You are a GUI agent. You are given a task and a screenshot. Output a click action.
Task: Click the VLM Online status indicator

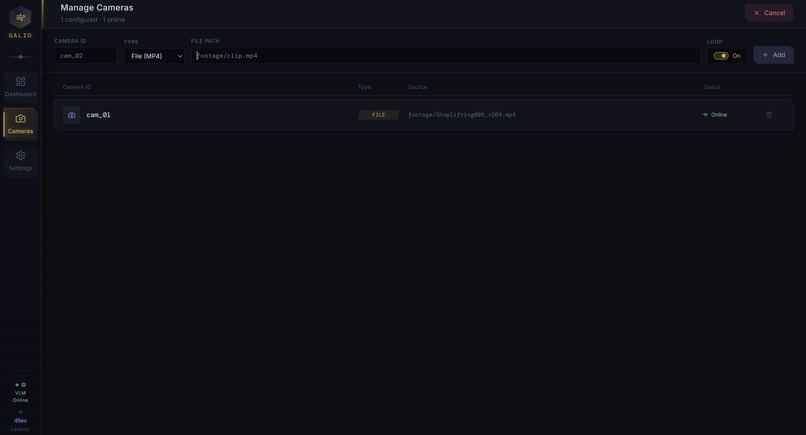pos(20,392)
